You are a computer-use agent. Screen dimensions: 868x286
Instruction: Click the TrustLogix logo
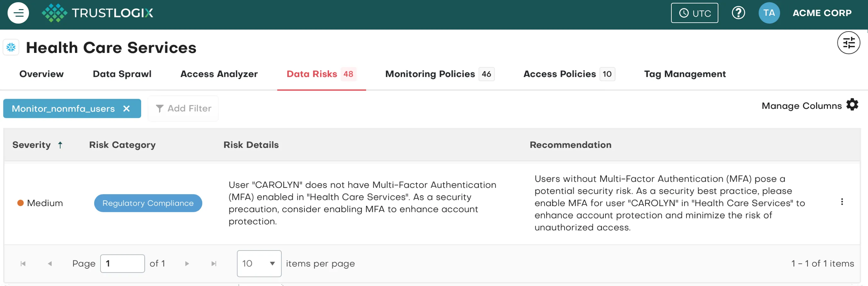click(x=97, y=13)
